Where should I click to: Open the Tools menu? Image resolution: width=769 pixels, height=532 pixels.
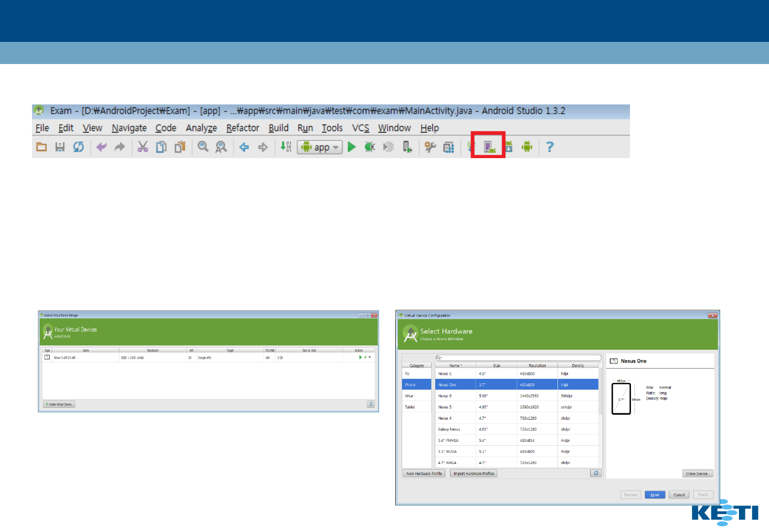(332, 128)
